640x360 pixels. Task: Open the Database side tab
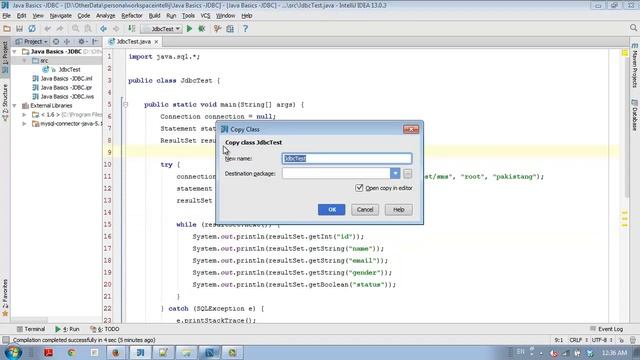[x=635, y=116]
